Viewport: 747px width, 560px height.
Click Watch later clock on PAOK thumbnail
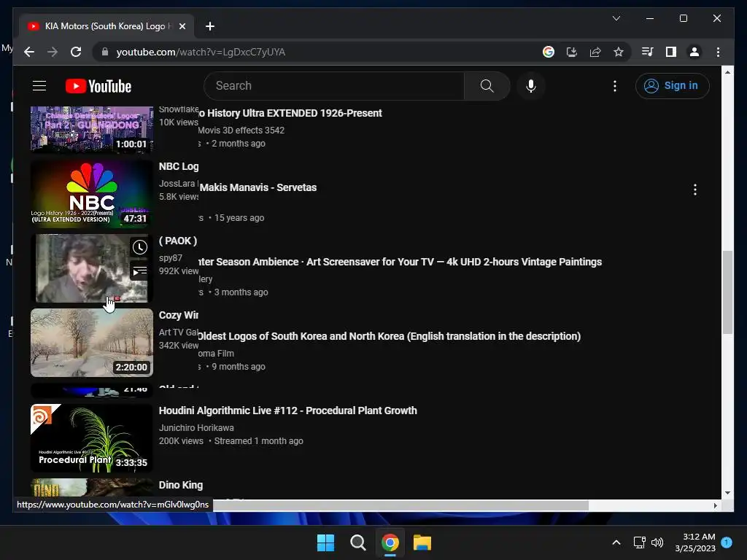click(x=139, y=247)
